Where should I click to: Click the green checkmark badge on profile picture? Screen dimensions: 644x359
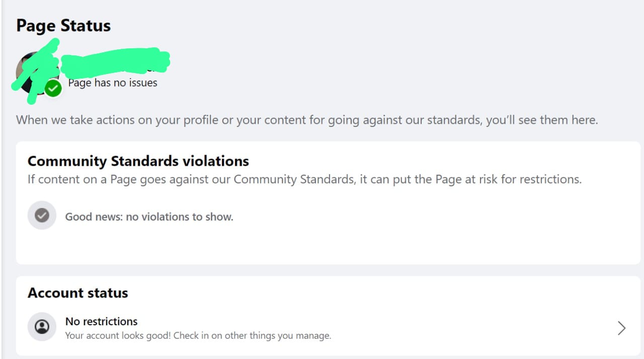tap(53, 89)
